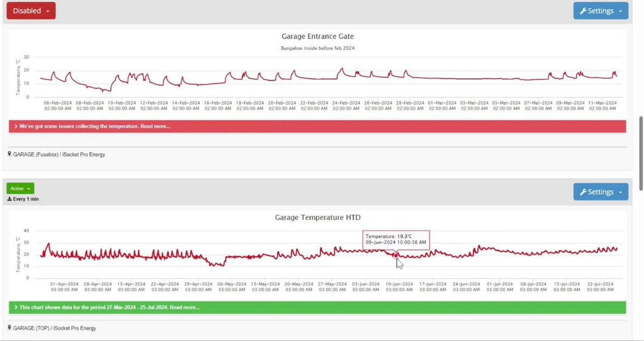Click the wrench icon on the top Settings button

point(583,11)
